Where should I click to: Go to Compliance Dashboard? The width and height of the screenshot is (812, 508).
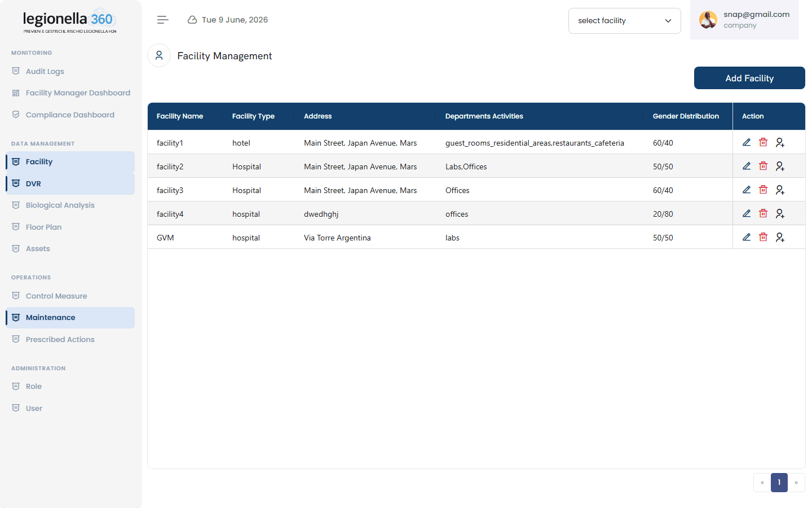70,115
